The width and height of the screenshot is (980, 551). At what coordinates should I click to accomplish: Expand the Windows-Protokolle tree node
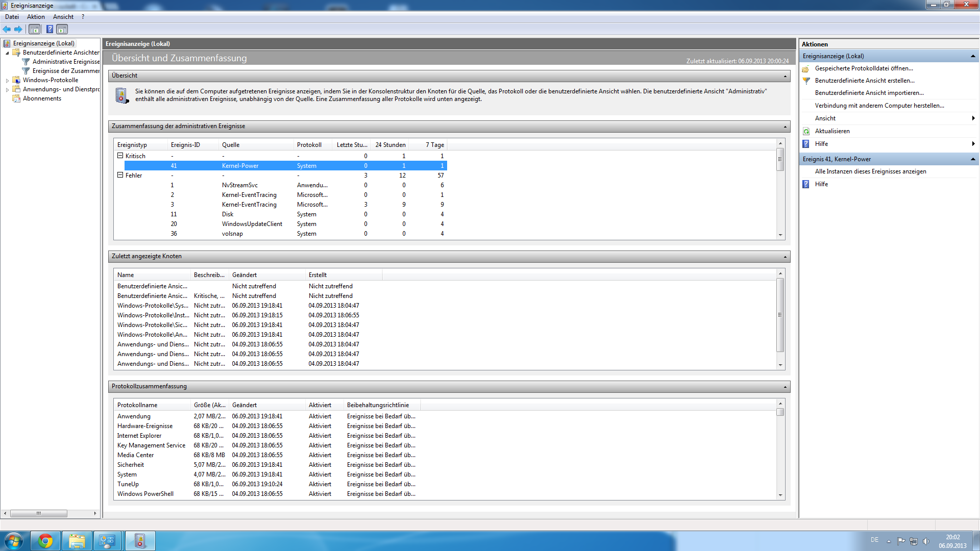pos(7,80)
